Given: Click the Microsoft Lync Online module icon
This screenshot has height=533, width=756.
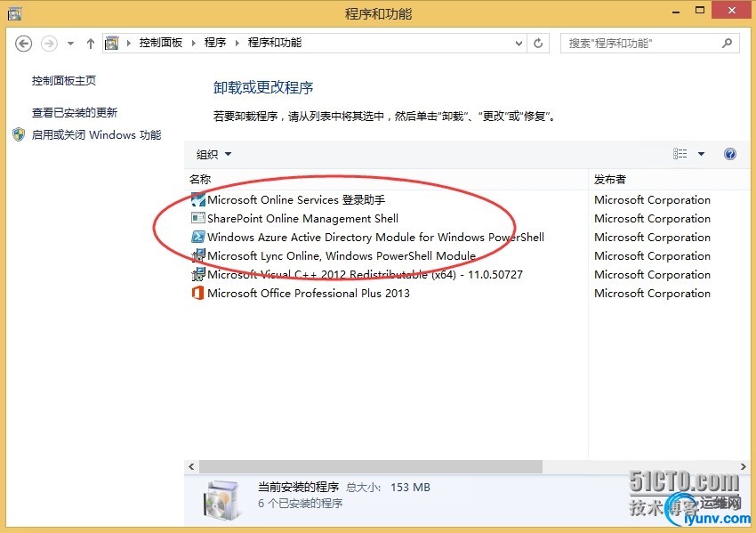Looking at the screenshot, I should [x=198, y=255].
